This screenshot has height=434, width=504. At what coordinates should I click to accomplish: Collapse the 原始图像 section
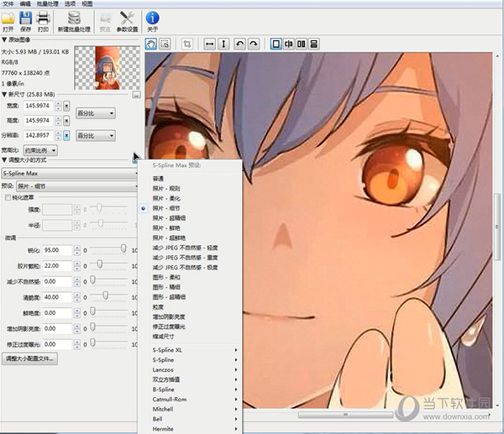4,39
